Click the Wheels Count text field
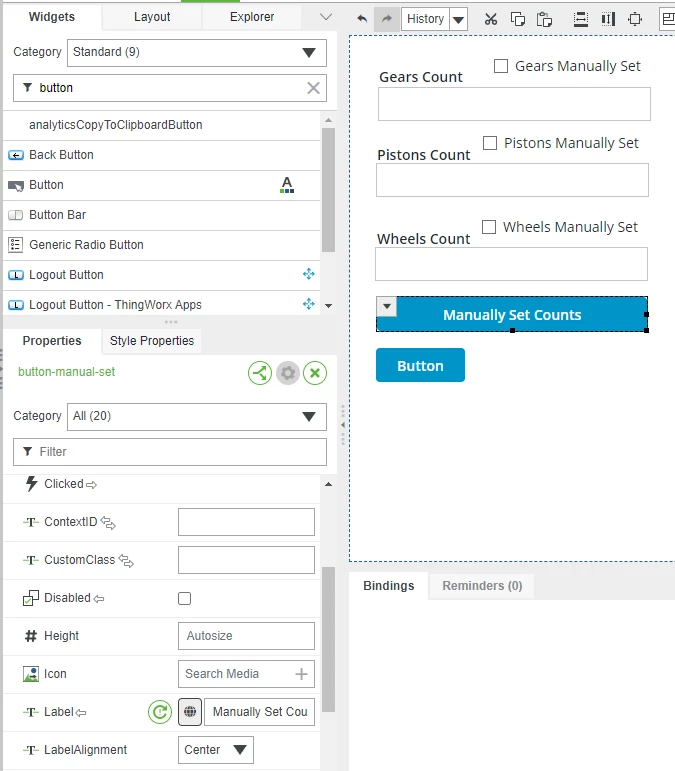The image size is (675, 771). click(511, 264)
